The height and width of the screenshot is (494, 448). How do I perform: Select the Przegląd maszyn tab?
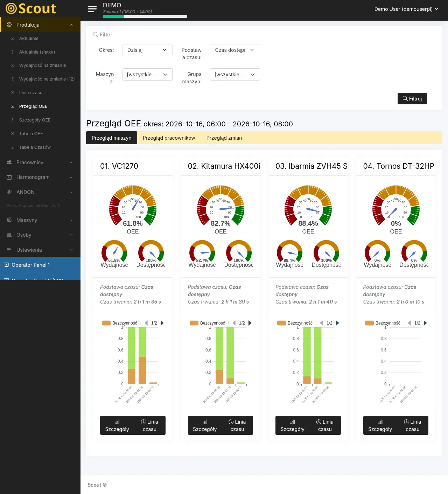click(x=112, y=138)
